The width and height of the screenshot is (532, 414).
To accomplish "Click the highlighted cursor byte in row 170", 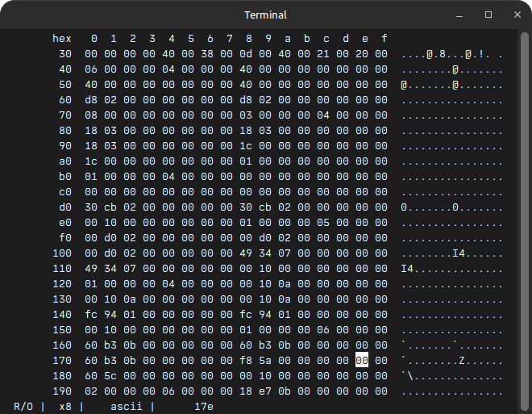I will tap(362, 360).
